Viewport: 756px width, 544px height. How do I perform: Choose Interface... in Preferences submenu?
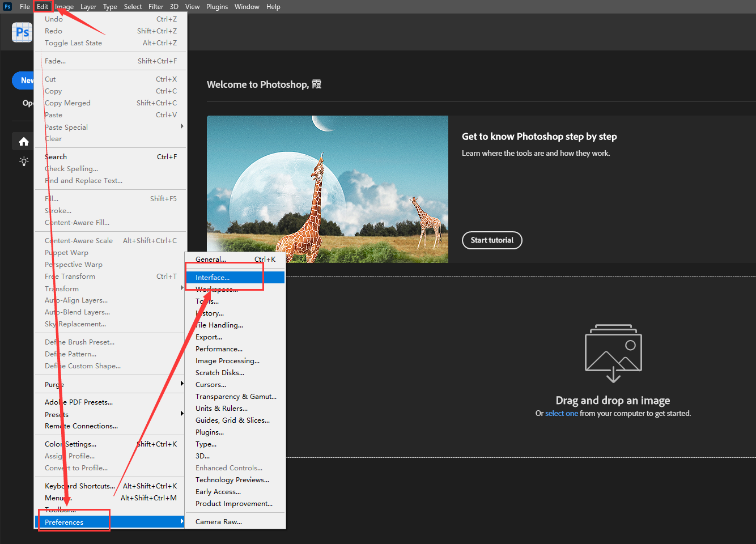pos(236,278)
